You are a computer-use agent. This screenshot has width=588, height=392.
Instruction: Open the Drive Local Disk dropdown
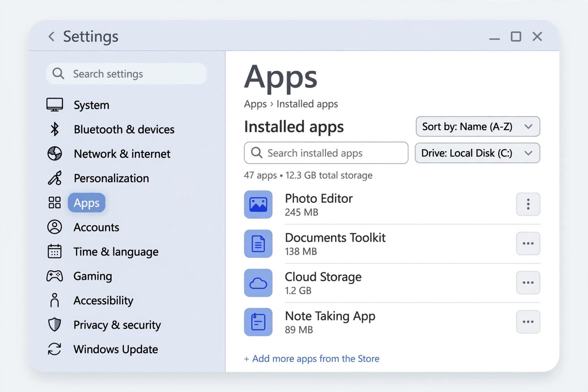coord(477,153)
